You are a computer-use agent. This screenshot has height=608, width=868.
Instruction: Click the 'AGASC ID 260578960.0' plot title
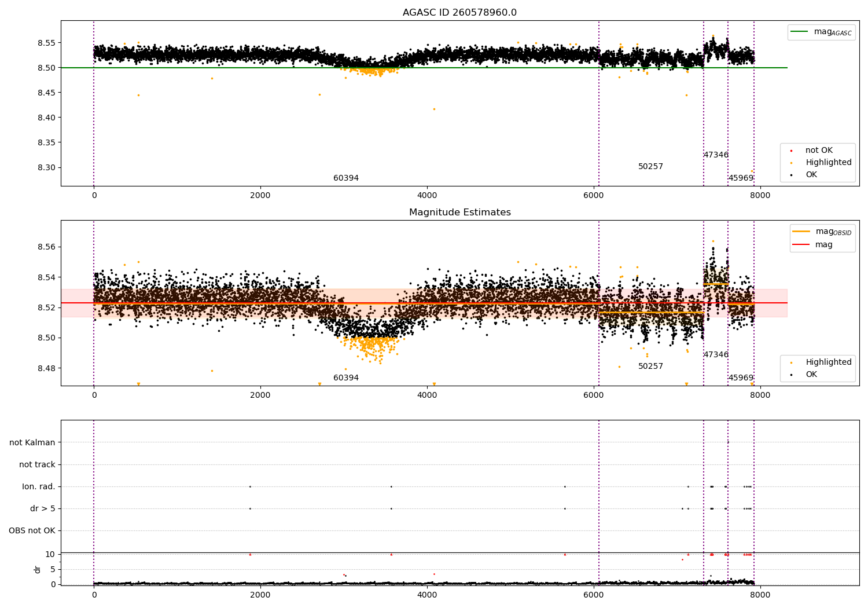[x=459, y=13]
